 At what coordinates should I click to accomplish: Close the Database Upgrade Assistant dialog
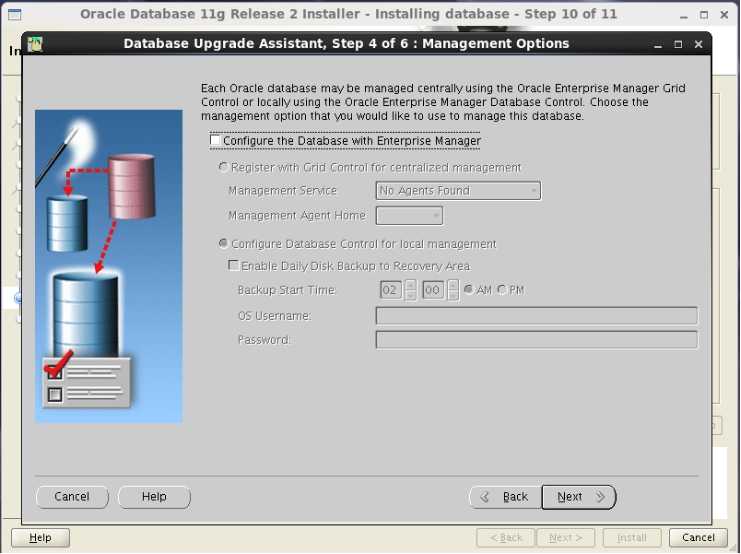click(x=698, y=44)
